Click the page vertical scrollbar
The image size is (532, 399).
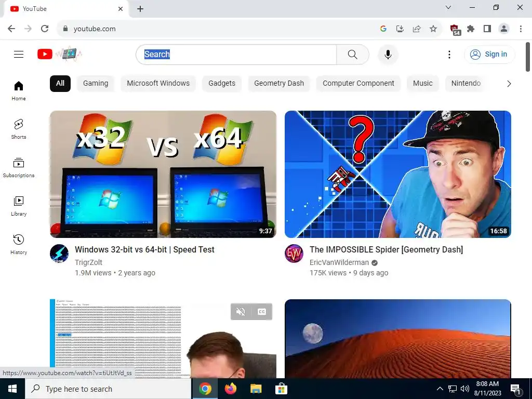[528, 57]
